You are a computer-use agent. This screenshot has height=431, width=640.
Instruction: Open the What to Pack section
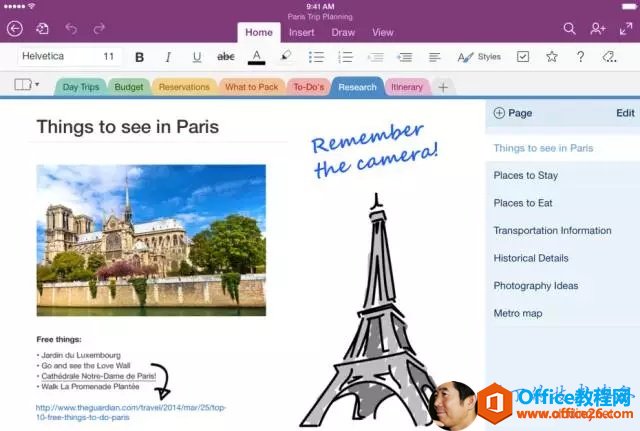[251, 87]
